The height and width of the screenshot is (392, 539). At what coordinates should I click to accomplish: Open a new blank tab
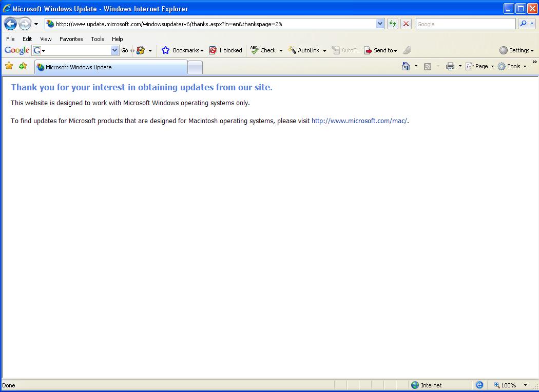click(195, 67)
